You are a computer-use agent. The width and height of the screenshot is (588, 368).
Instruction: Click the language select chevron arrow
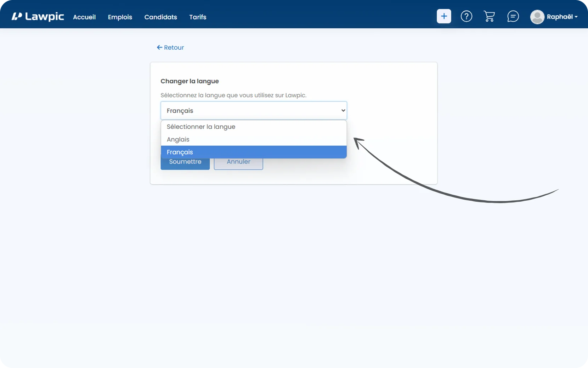(343, 111)
